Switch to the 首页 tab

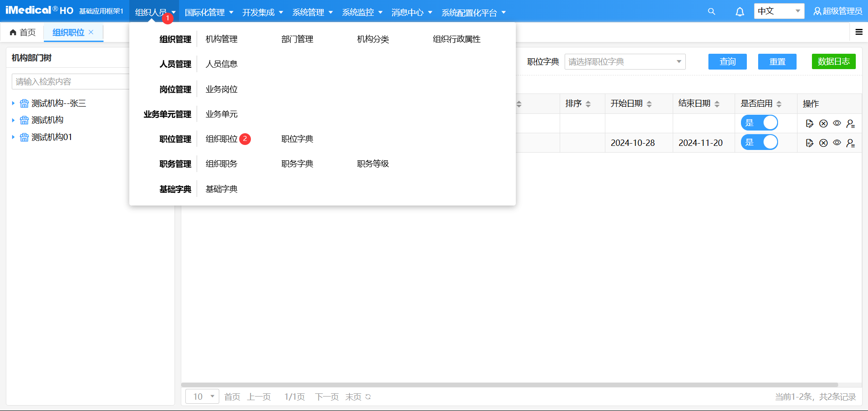(23, 33)
